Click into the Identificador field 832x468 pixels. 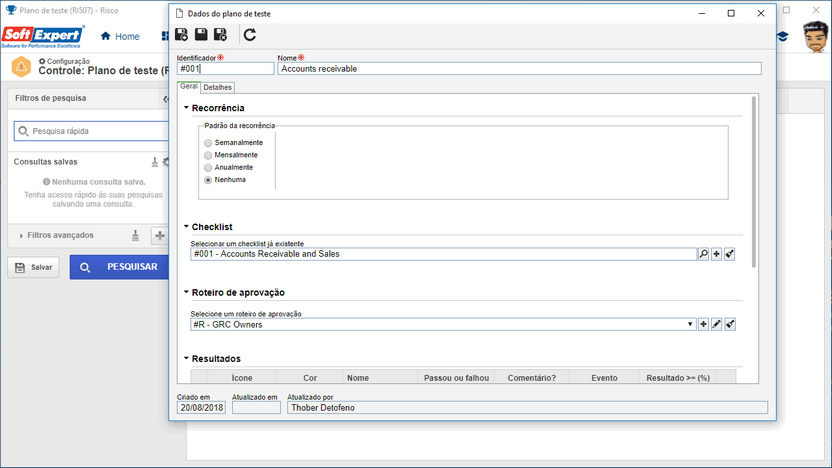click(x=226, y=68)
